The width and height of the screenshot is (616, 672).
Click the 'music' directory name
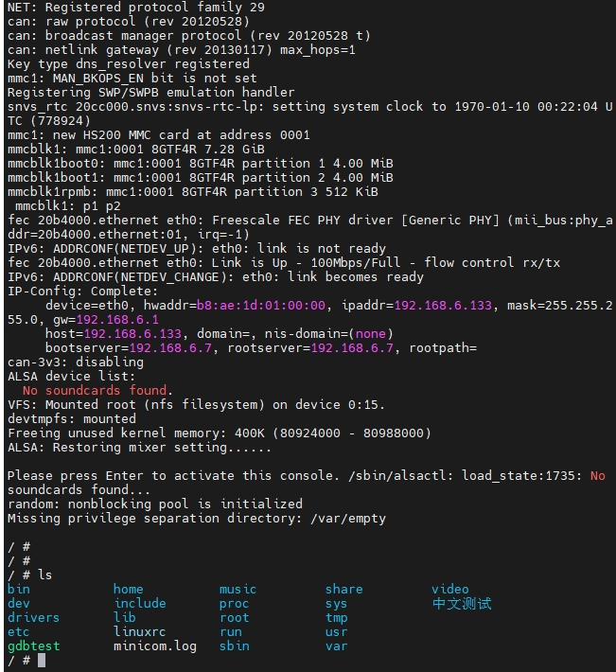(x=238, y=590)
